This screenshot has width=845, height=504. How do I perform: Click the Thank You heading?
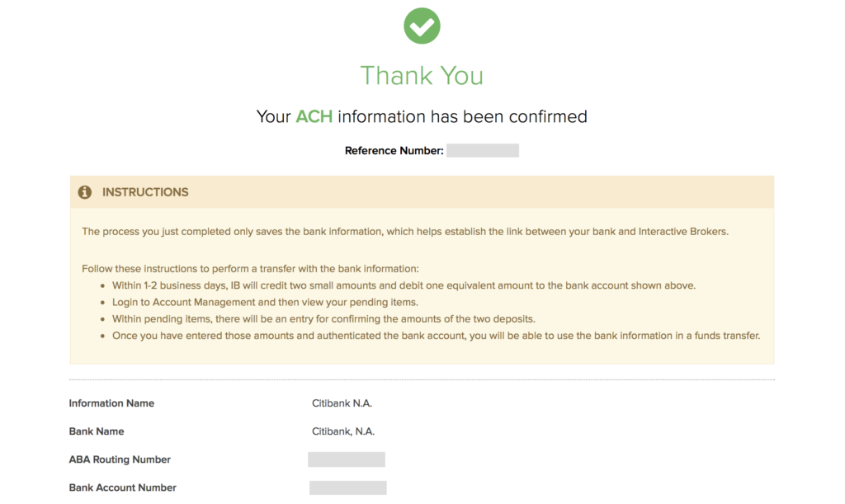(422, 76)
